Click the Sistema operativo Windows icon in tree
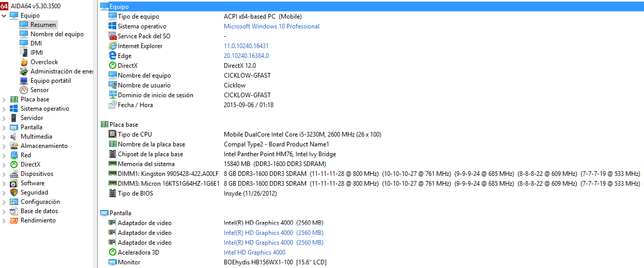Image resolution: width=644 pixels, height=268 pixels. pyautogui.click(x=14, y=109)
